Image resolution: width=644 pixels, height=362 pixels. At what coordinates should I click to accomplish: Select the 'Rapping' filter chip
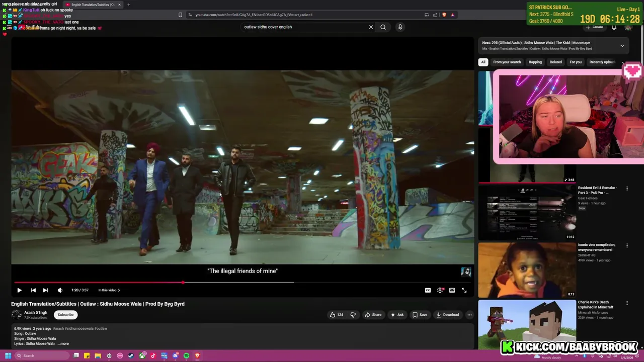535,62
